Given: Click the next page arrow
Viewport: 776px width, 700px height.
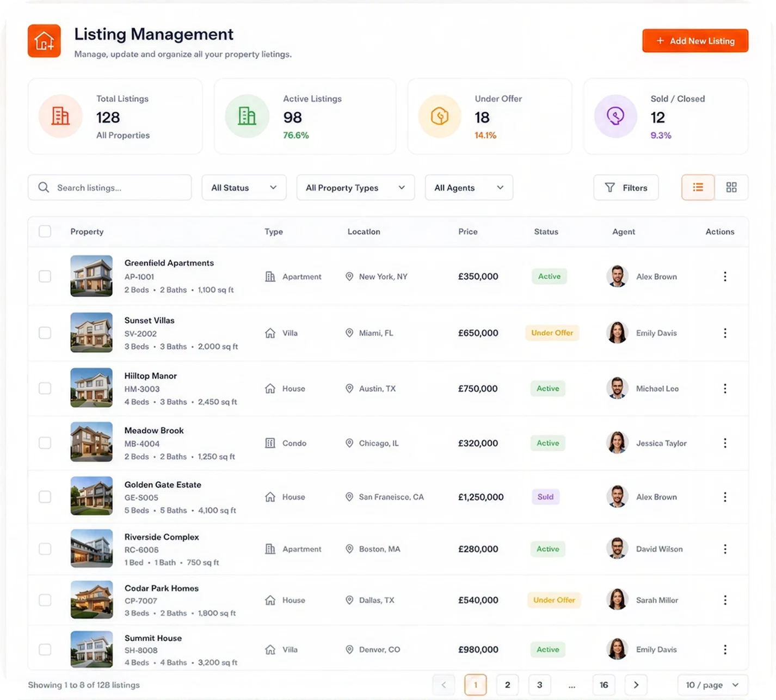Looking at the screenshot, I should pyautogui.click(x=636, y=685).
